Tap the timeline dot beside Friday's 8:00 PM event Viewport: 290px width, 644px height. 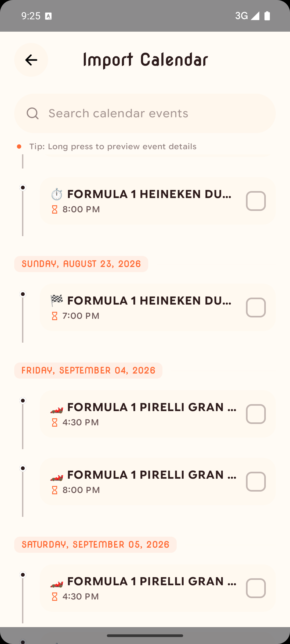(x=23, y=468)
